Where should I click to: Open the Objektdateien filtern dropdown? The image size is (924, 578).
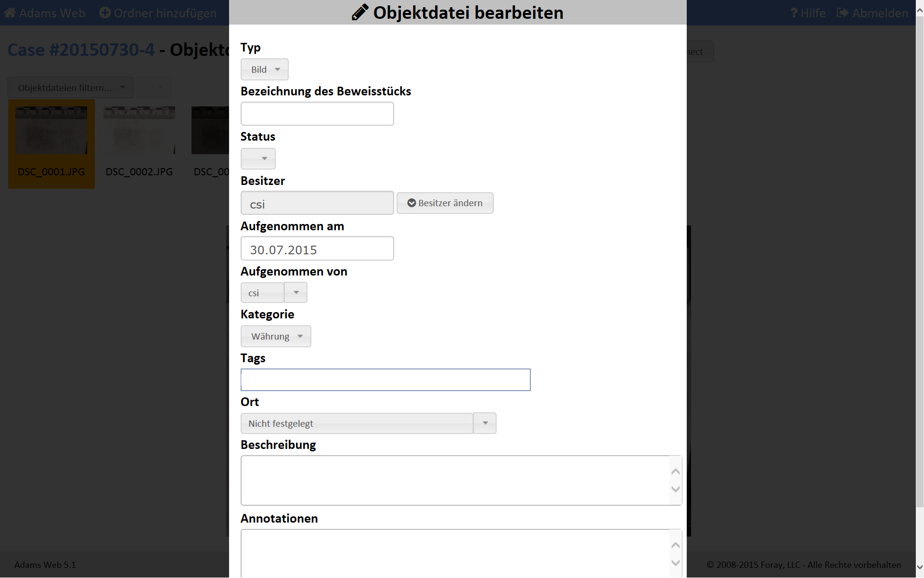pyautogui.click(x=71, y=88)
